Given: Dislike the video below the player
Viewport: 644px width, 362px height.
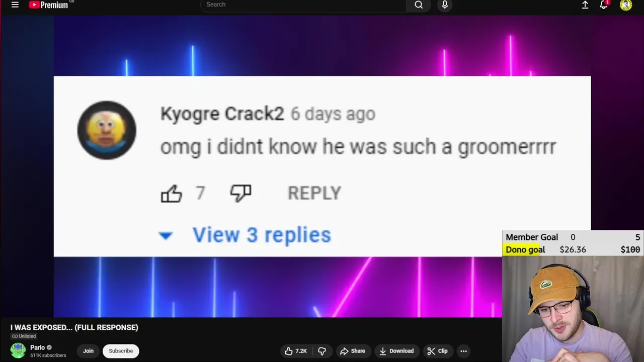Looking at the screenshot, I should click(322, 351).
